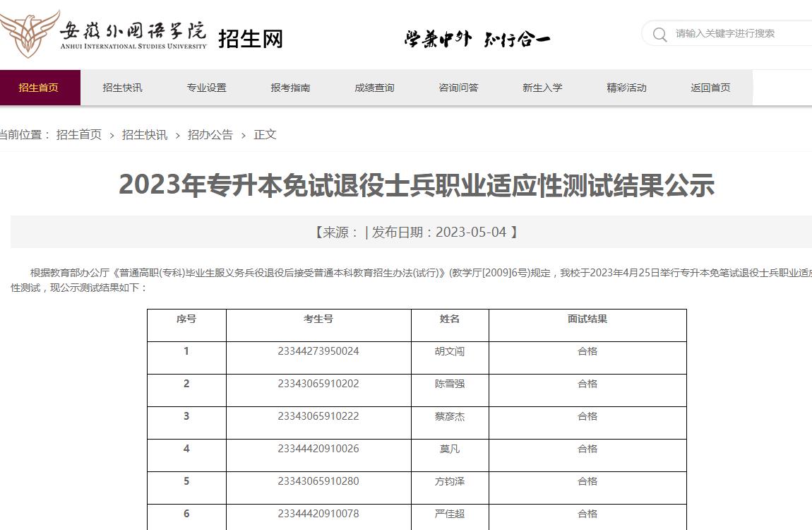Open the 返回首页 nav tab
The width and height of the screenshot is (812, 530).
[x=710, y=88]
